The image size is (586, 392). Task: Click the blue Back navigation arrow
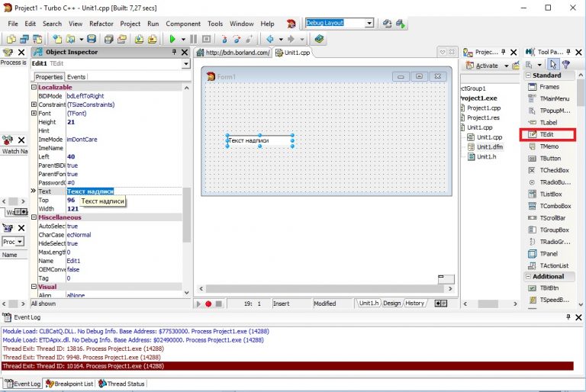point(270,39)
